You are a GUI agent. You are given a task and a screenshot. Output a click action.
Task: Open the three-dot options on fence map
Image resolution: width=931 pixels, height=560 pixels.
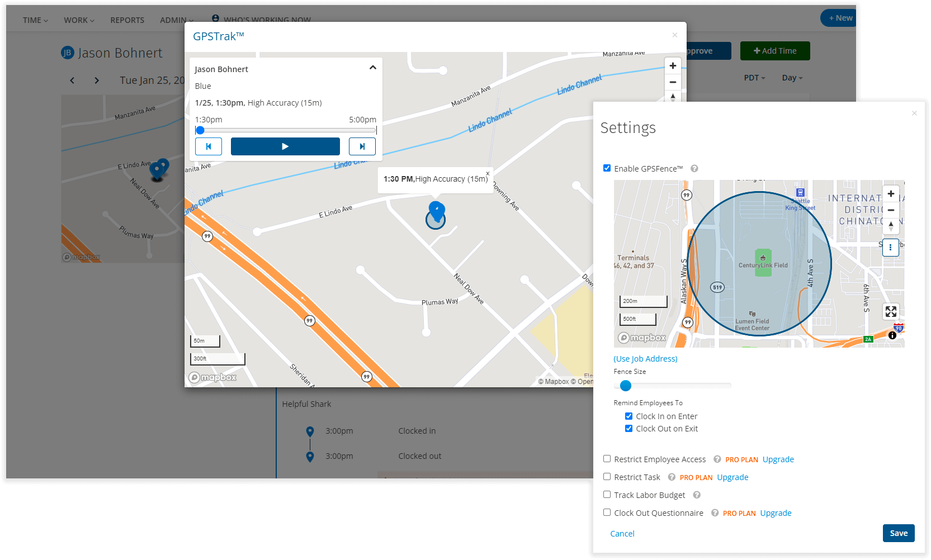coord(891,247)
